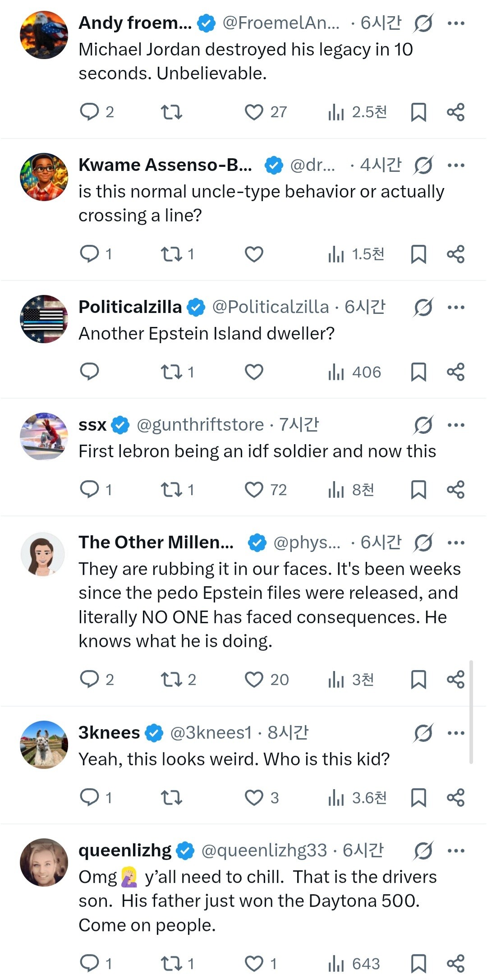487x980 pixels.
Task: Expand more options on queenlizhg's tweet
Action: [x=456, y=851]
